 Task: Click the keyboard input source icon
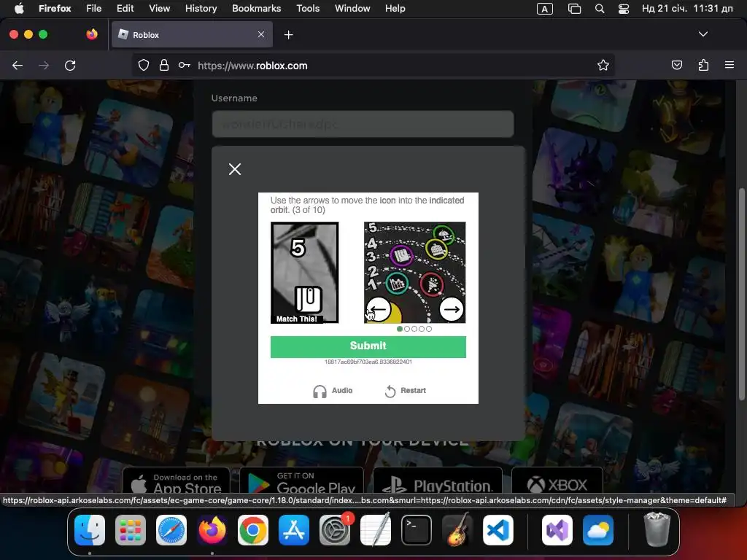545,9
